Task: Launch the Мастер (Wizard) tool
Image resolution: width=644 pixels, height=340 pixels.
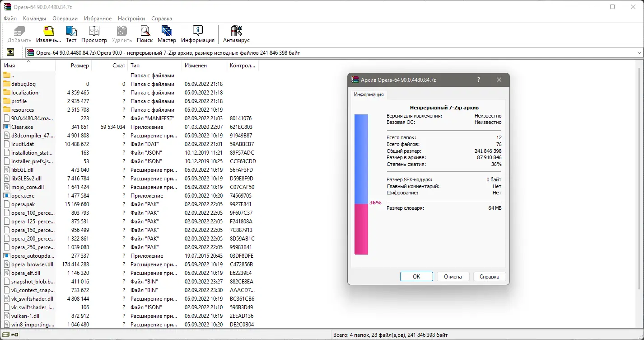Action: pyautogui.click(x=167, y=34)
